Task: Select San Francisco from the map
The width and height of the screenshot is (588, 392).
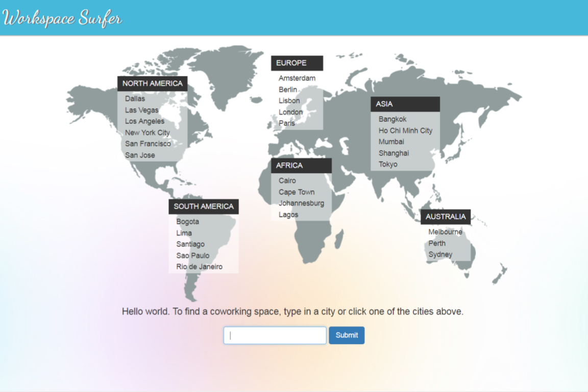Action: pos(148,143)
